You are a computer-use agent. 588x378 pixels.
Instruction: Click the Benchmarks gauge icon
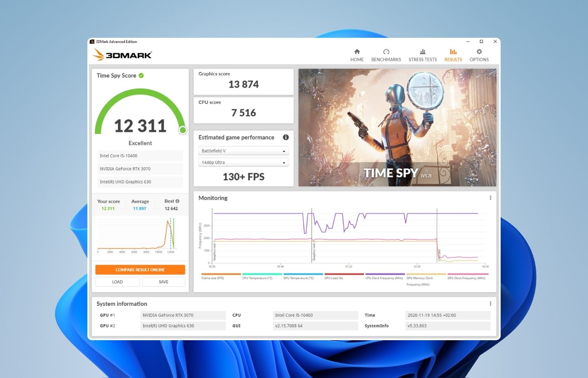click(386, 52)
